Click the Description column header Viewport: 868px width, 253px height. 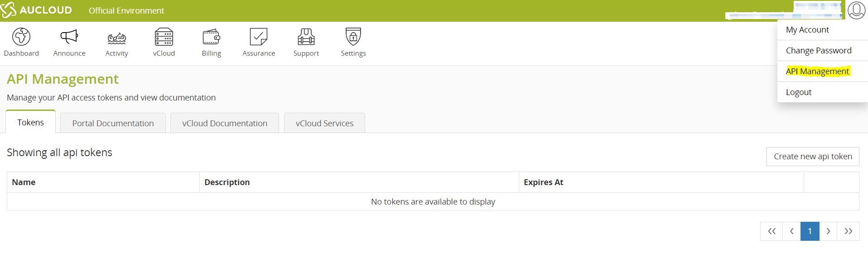[359, 182]
